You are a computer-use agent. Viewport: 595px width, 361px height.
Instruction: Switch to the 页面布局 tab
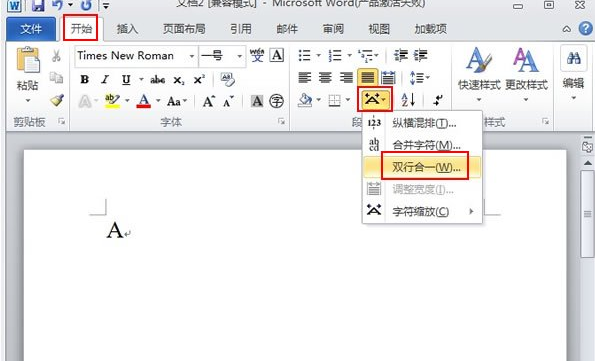coord(184,29)
